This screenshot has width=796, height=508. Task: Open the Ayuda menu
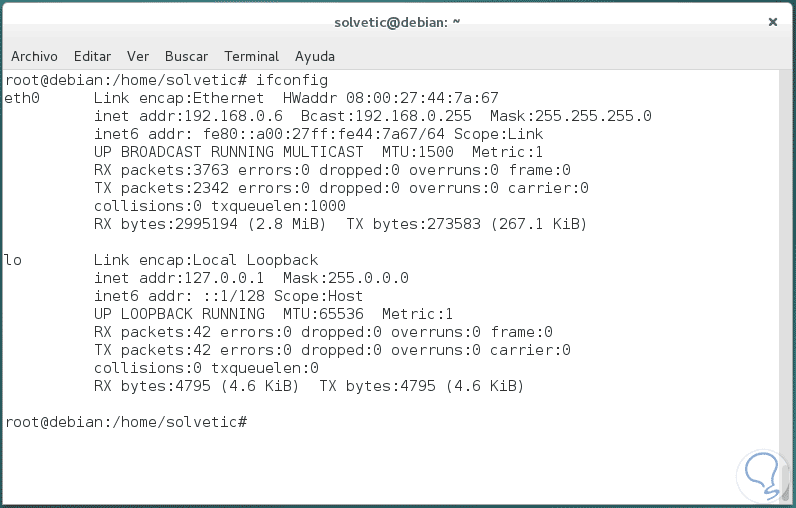tap(315, 56)
